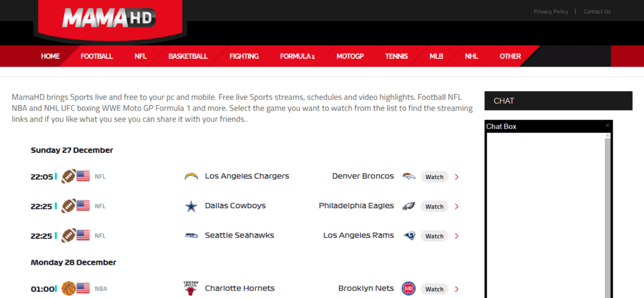Viewport: 644px width, 298px height.
Task: Click the NBA league label
Action: coord(101,289)
